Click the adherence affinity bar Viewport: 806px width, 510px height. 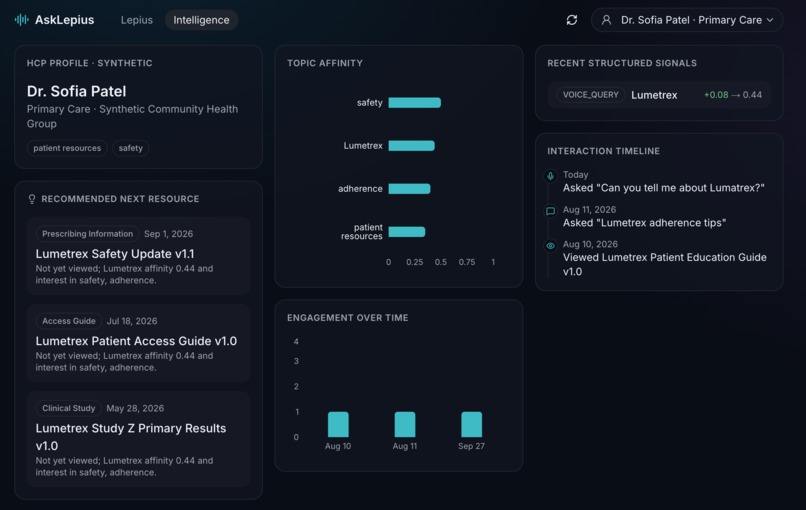click(410, 189)
